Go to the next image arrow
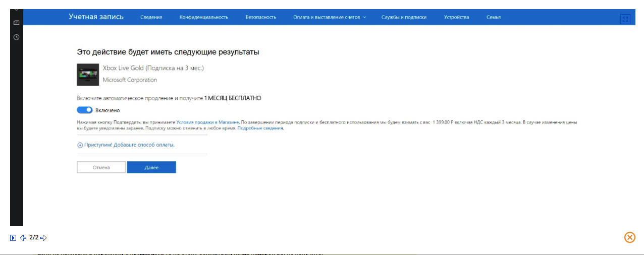The height and width of the screenshot is (255, 644). pos(43,238)
